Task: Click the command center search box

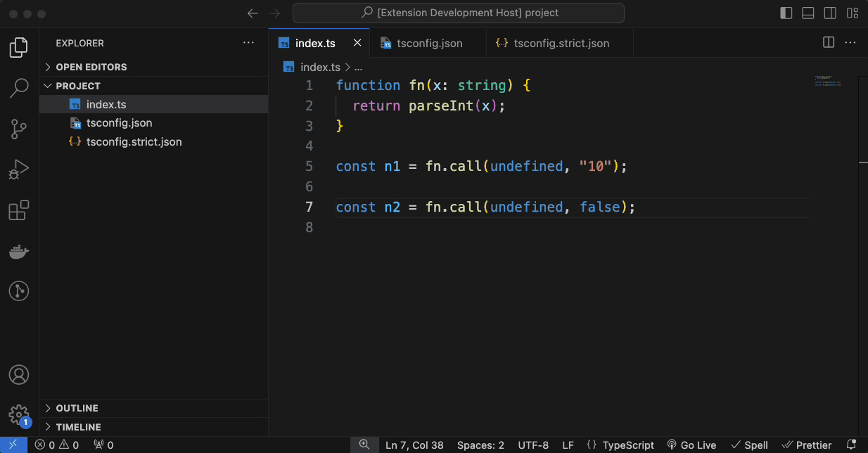Action: [x=458, y=13]
